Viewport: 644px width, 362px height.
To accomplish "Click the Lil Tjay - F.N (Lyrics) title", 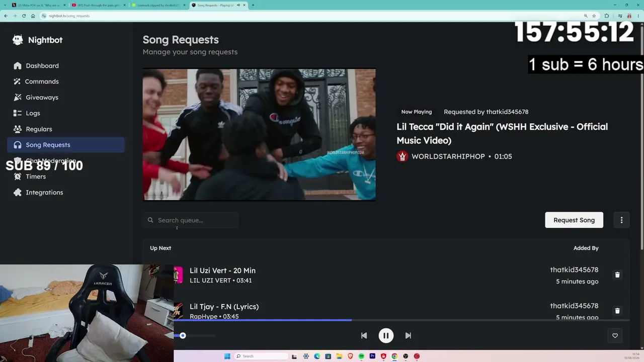I will coord(224,306).
